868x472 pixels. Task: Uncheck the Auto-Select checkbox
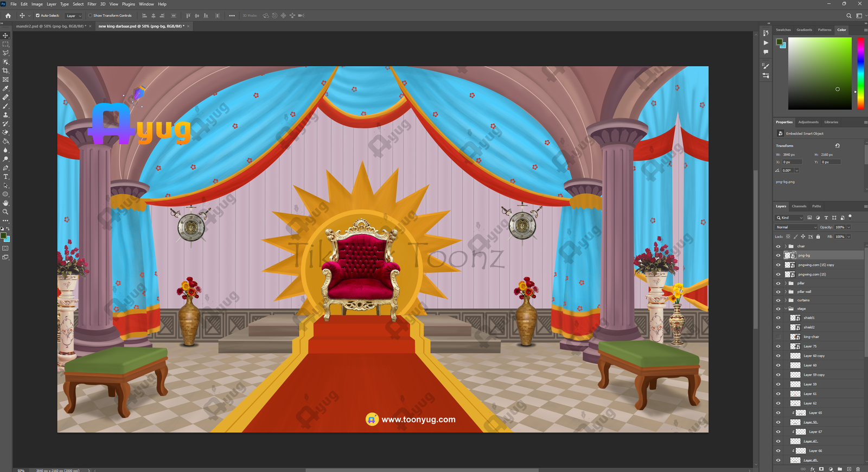tap(37, 16)
